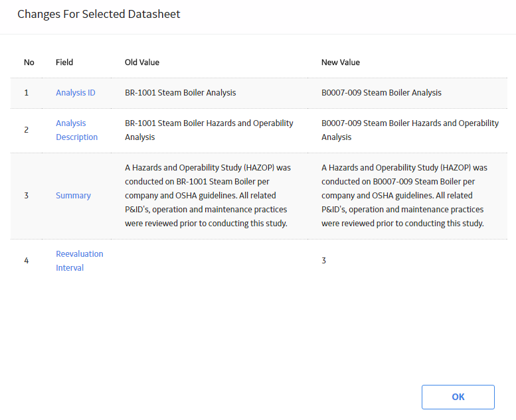Image resolution: width=516 pixels, height=420 pixels.
Task: Click row number 4 cell
Action: (x=27, y=261)
